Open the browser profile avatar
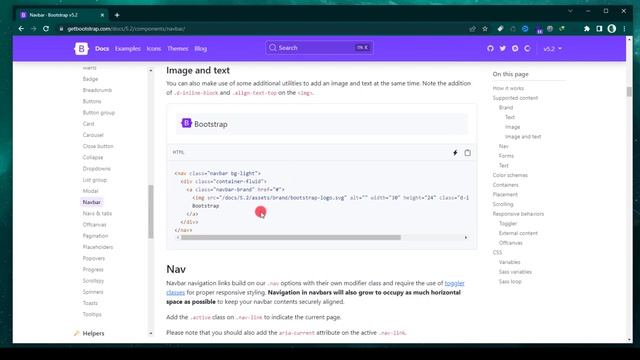Viewport: 640px width, 360px height. coord(611,29)
